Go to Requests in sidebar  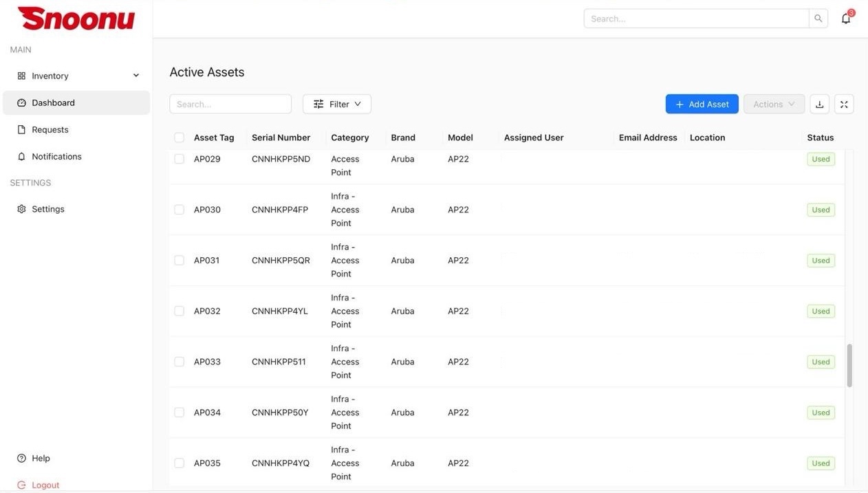coord(50,129)
